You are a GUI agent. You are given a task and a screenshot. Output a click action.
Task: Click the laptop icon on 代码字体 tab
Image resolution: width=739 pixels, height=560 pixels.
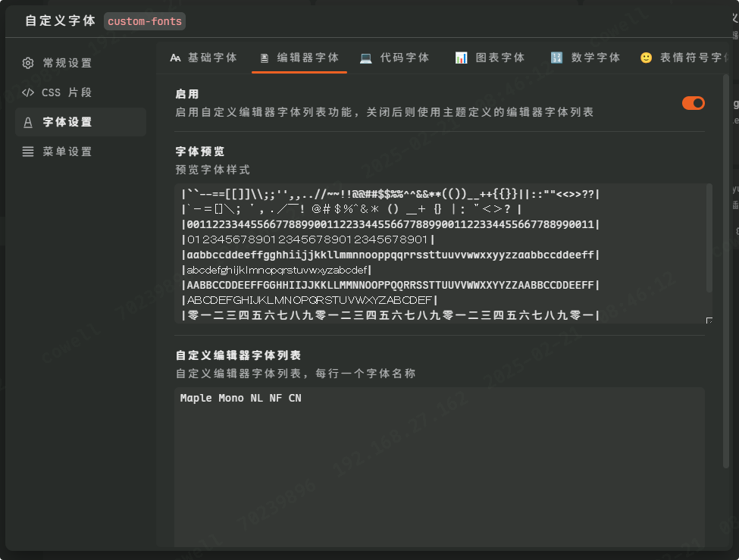tap(366, 58)
